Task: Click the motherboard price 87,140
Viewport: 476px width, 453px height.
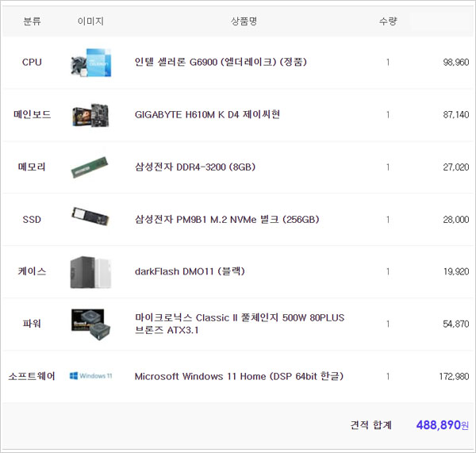Action: (x=456, y=115)
